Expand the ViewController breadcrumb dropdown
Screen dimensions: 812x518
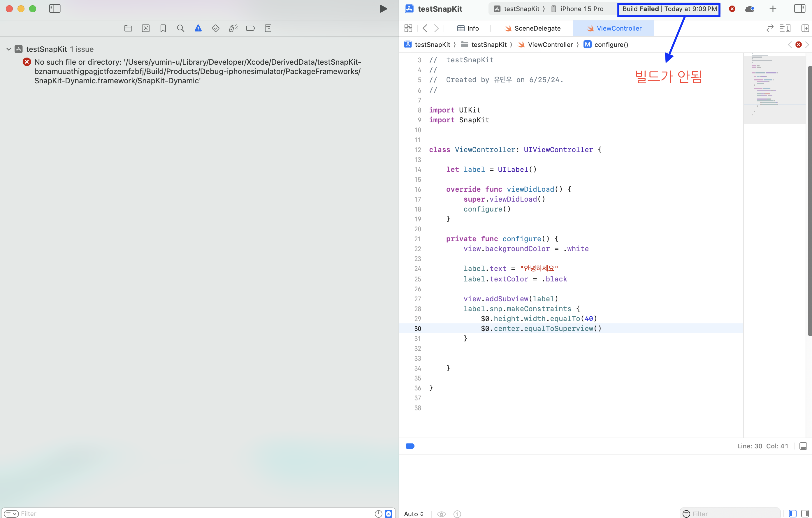click(x=549, y=44)
